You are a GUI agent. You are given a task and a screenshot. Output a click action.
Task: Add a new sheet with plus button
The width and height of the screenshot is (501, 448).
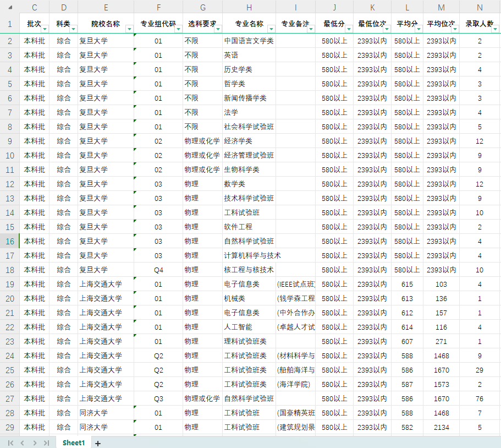(x=98, y=443)
